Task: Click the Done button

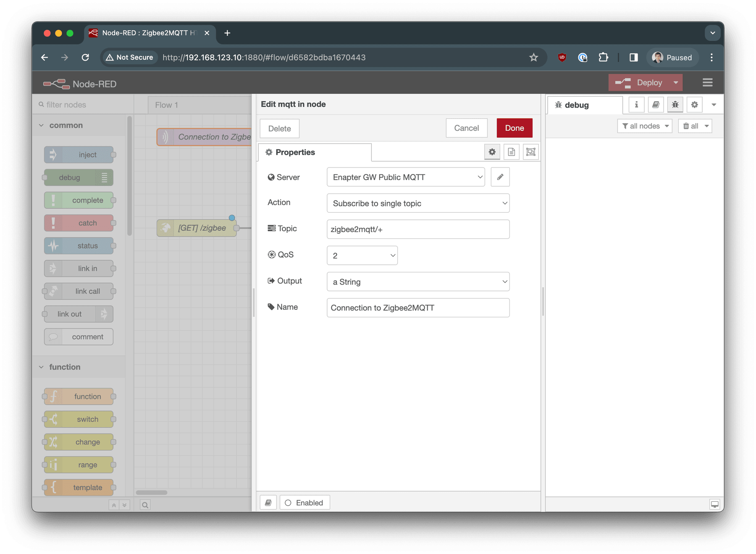Action: (514, 128)
